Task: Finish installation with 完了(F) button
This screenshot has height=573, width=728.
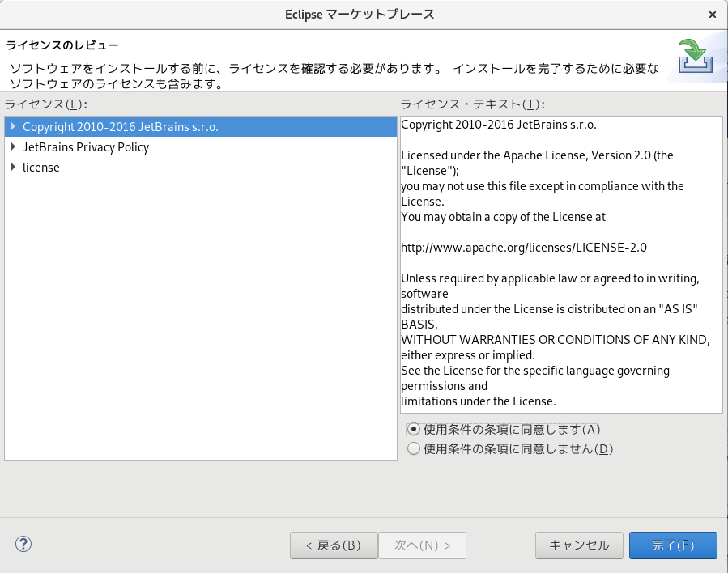Action: click(x=672, y=545)
